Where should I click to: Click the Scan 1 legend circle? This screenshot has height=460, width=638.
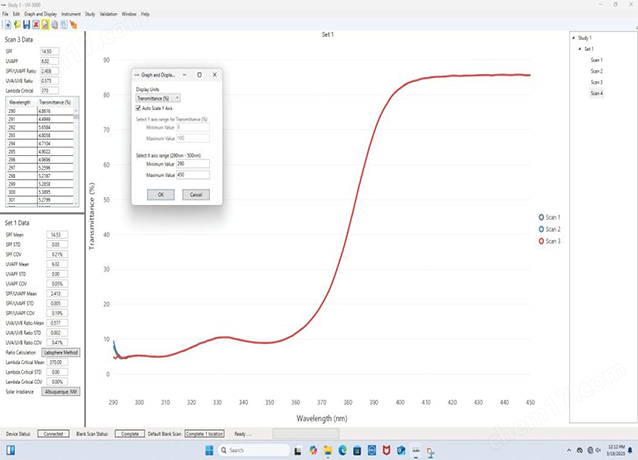pyautogui.click(x=542, y=217)
